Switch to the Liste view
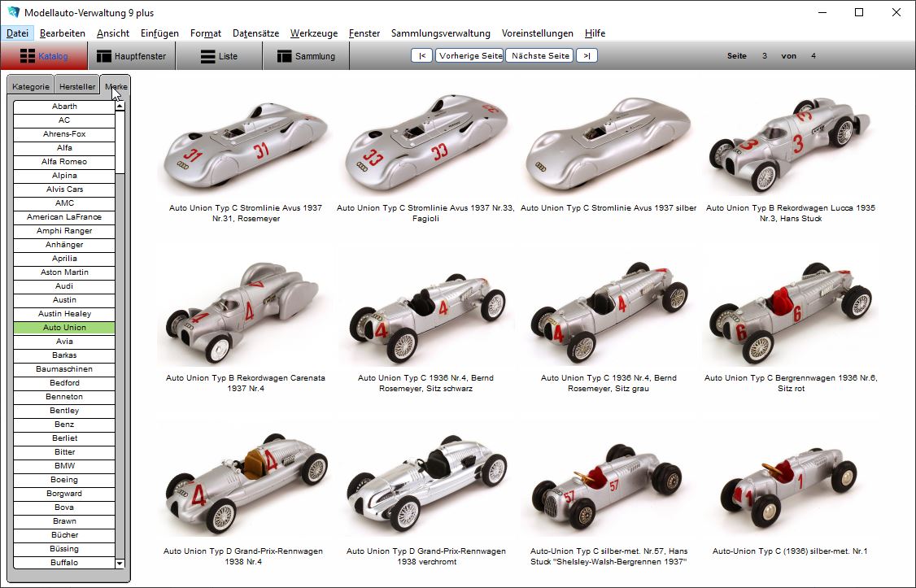 point(219,56)
